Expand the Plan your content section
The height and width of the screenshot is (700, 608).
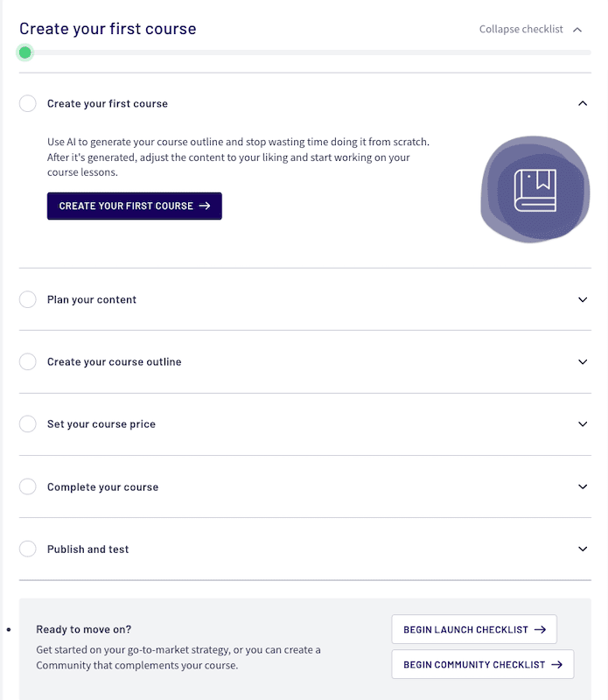tap(583, 299)
